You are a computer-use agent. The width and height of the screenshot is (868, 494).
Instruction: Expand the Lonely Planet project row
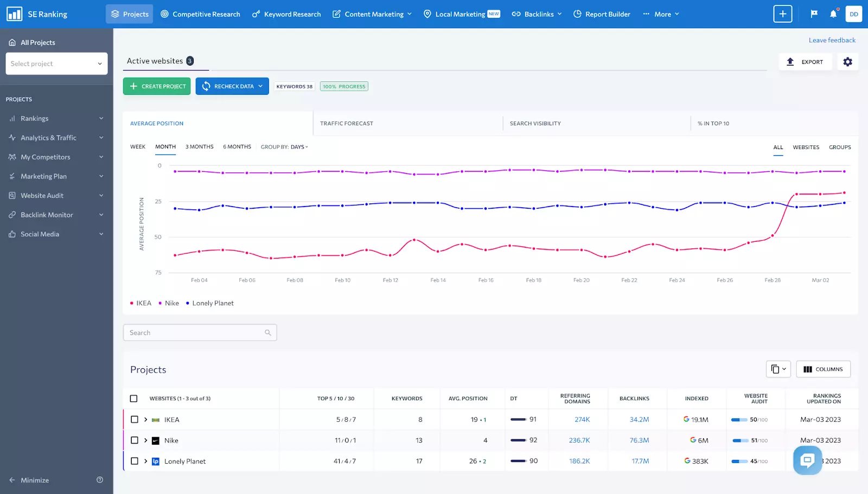point(145,461)
